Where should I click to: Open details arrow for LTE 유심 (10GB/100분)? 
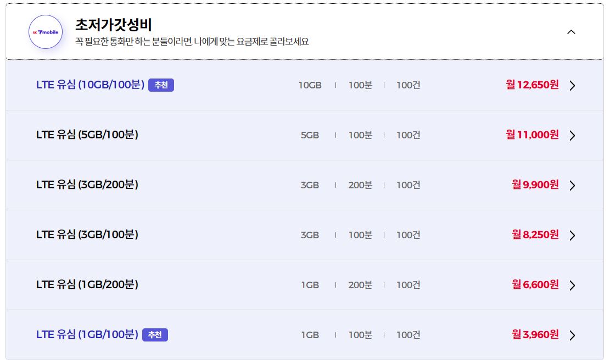point(573,85)
